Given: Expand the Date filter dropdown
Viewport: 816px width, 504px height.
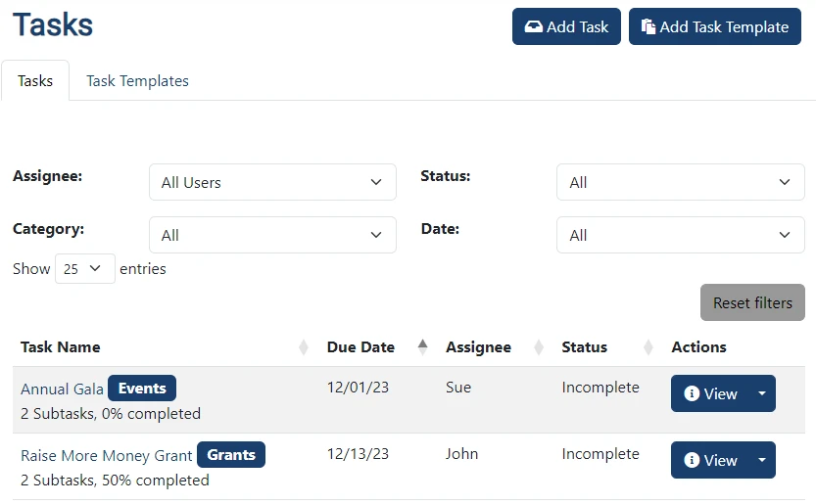Looking at the screenshot, I should point(680,235).
